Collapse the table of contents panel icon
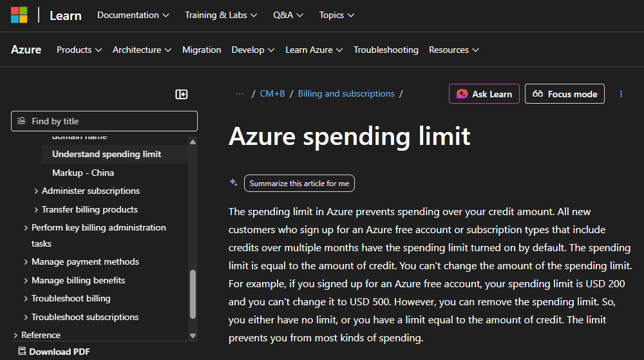Viewport: 644px width, 360px height. pyautogui.click(x=181, y=95)
